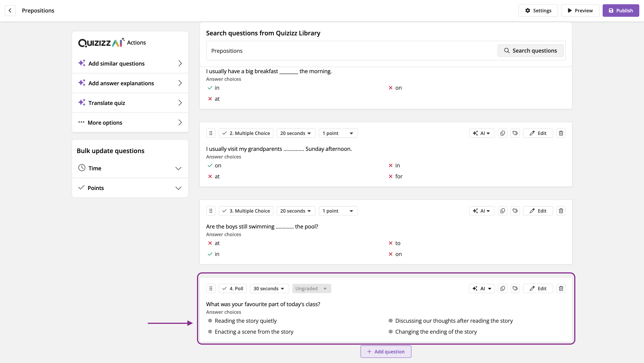
Task: Grab the drag handle of question 3
Action: (x=211, y=211)
